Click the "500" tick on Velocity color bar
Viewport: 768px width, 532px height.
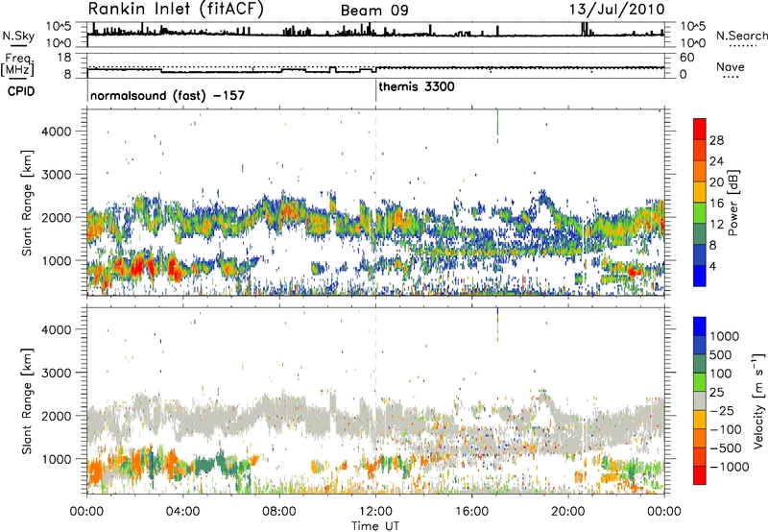[x=721, y=355]
